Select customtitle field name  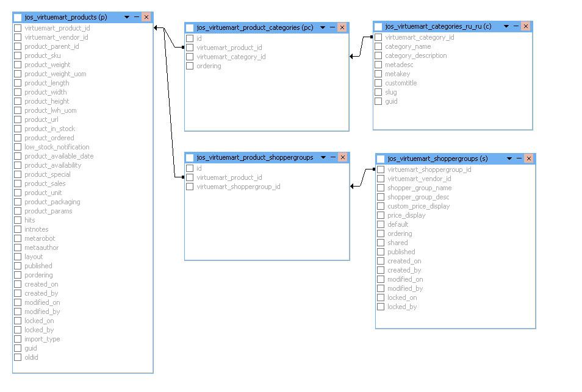[x=401, y=83]
